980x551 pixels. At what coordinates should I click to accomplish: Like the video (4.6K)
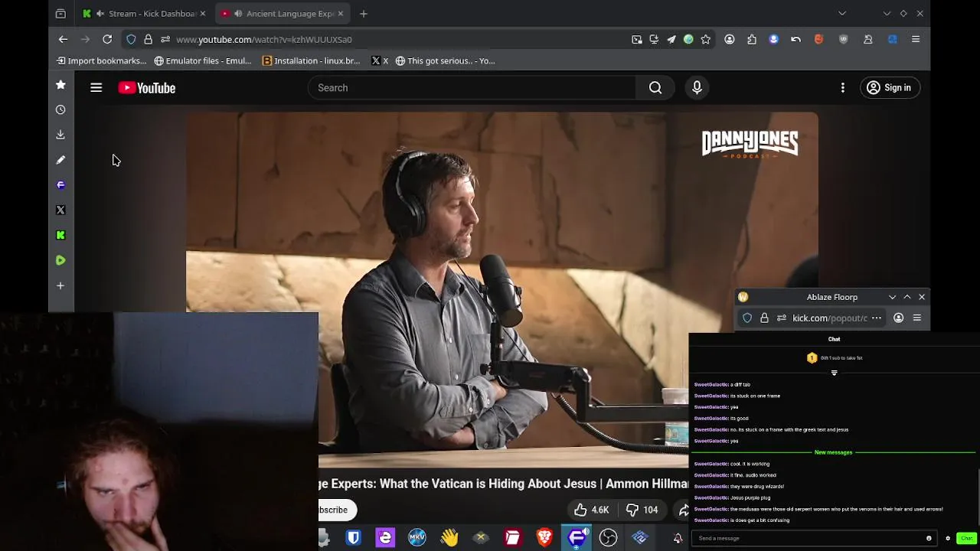tap(591, 510)
